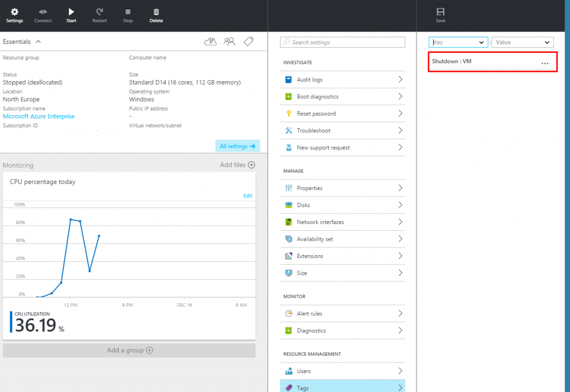Image resolution: width=570 pixels, height=392 pixels.
Task: Delete the virtual machine
Action: click(x=156, y=15)
